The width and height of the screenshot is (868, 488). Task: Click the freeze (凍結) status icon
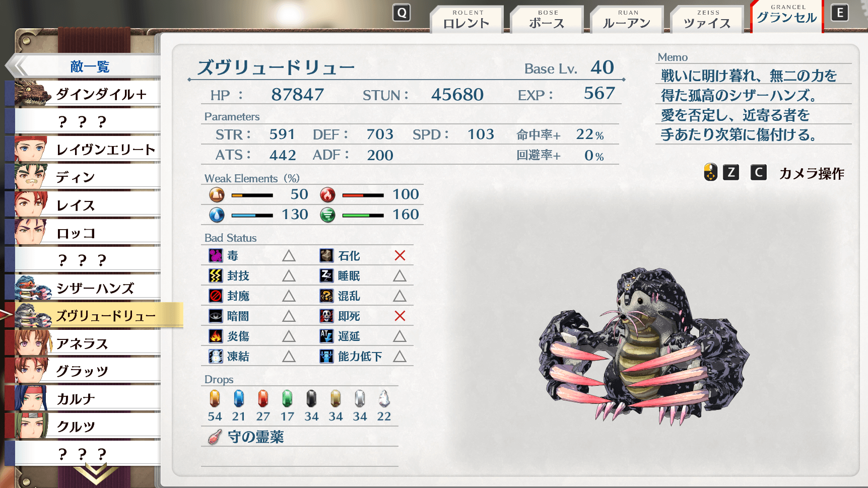[x=216, y=357]
